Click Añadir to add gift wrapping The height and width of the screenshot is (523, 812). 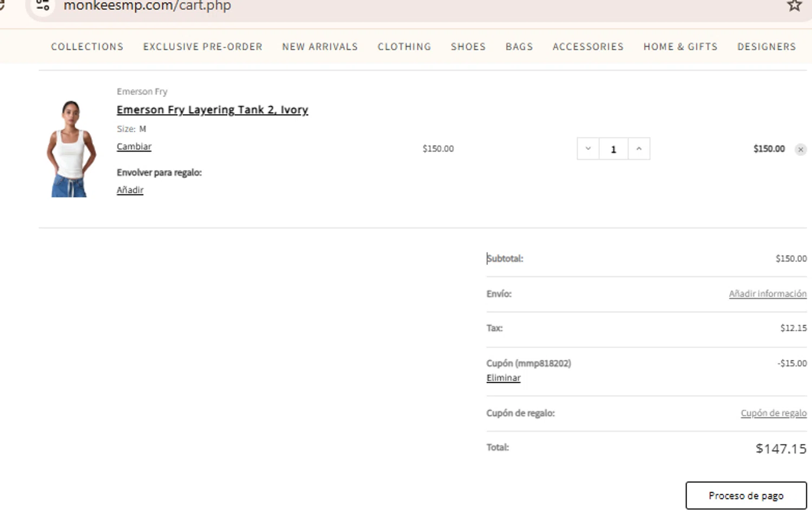click(x=130, y=190)
